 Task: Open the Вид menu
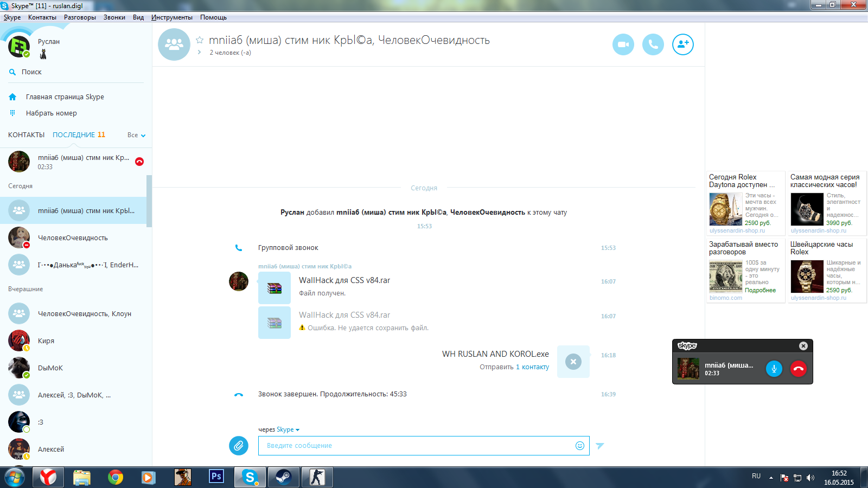coord(138,17)
